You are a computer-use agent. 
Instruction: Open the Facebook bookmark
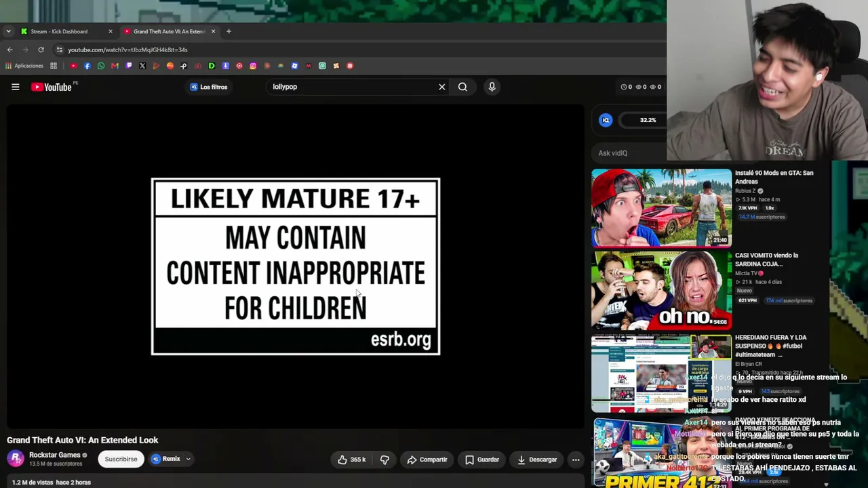click(87, 66)
